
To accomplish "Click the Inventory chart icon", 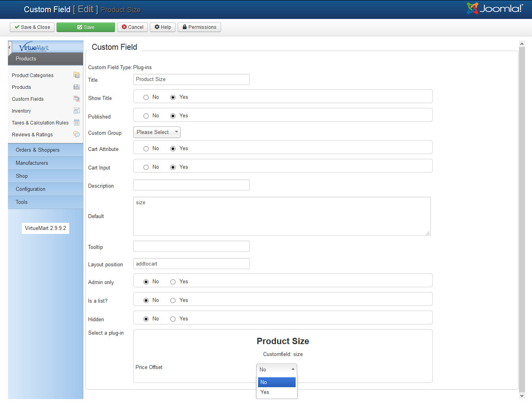I will tap(77, 111).
